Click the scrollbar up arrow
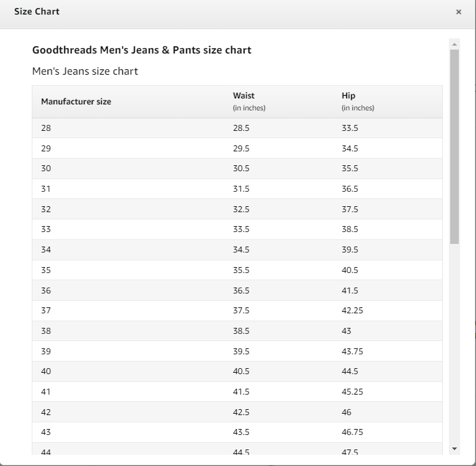This screenshot has width=476, height=466. pyautogui.click(x=454, y=44)
